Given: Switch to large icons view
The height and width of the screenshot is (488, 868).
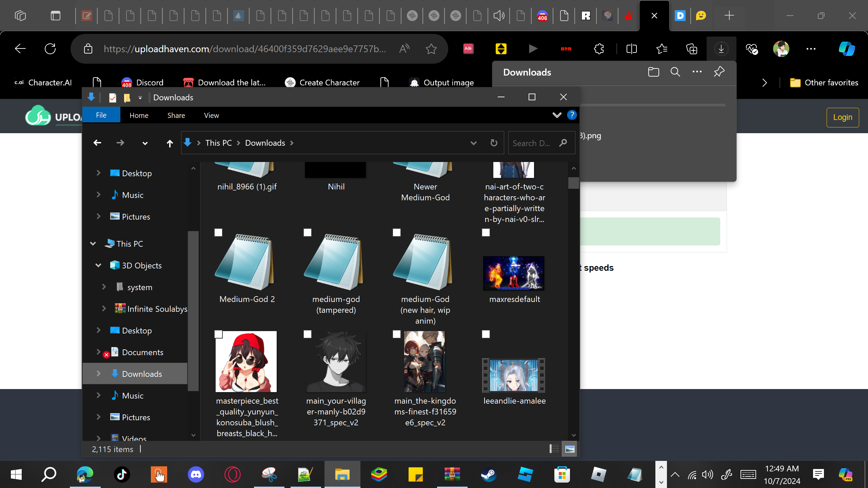Looking at the screenshot, I should tap(570, 449).
